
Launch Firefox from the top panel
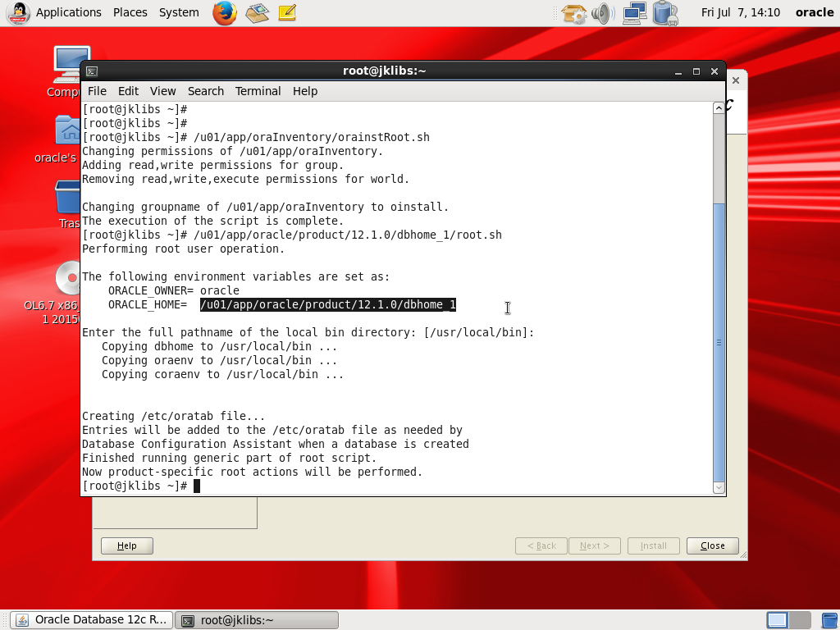coord(225,13)
